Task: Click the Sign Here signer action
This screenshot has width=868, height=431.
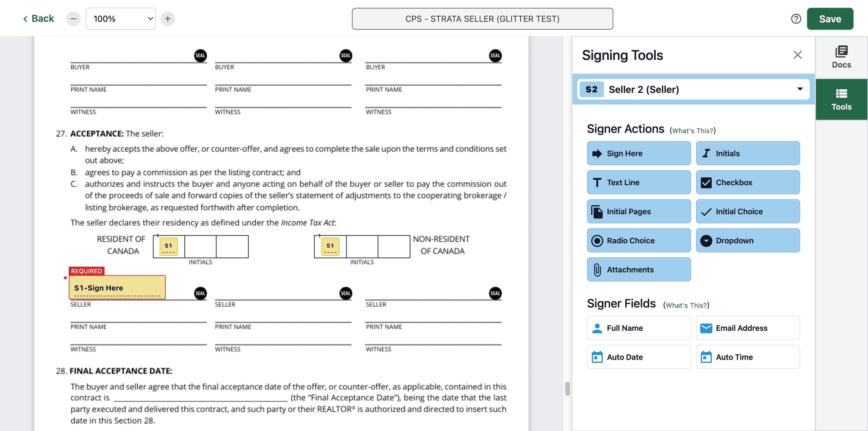Action: tap(638, 153)
